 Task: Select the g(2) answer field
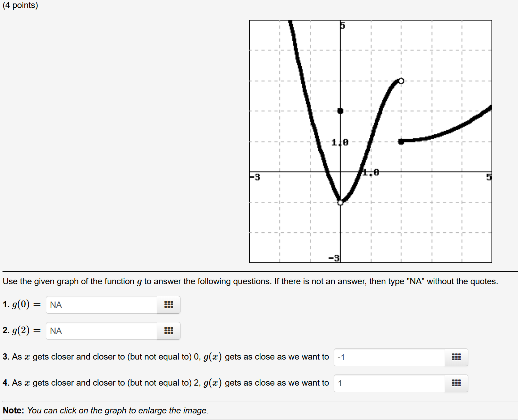(x=101, y=331)
